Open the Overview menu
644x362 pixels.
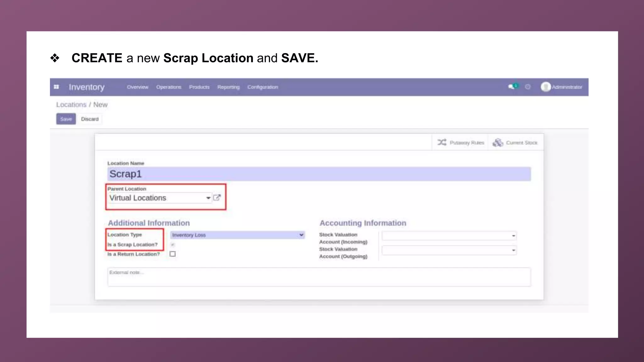pyautogui.click(x=137, y=87)
